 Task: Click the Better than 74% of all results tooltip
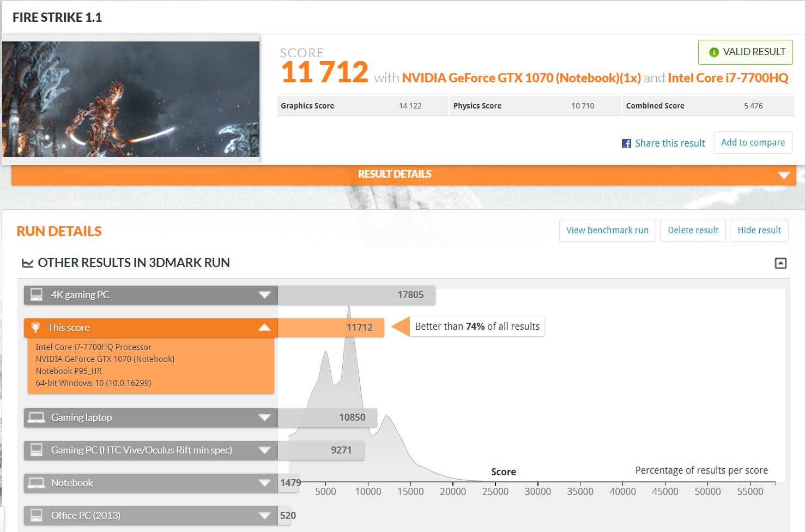(x=477, y=327)
